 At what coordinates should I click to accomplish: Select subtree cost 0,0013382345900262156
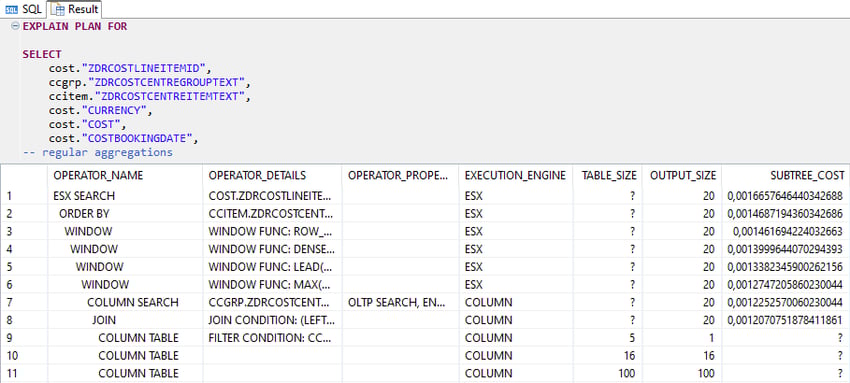[x=785, y=267]
